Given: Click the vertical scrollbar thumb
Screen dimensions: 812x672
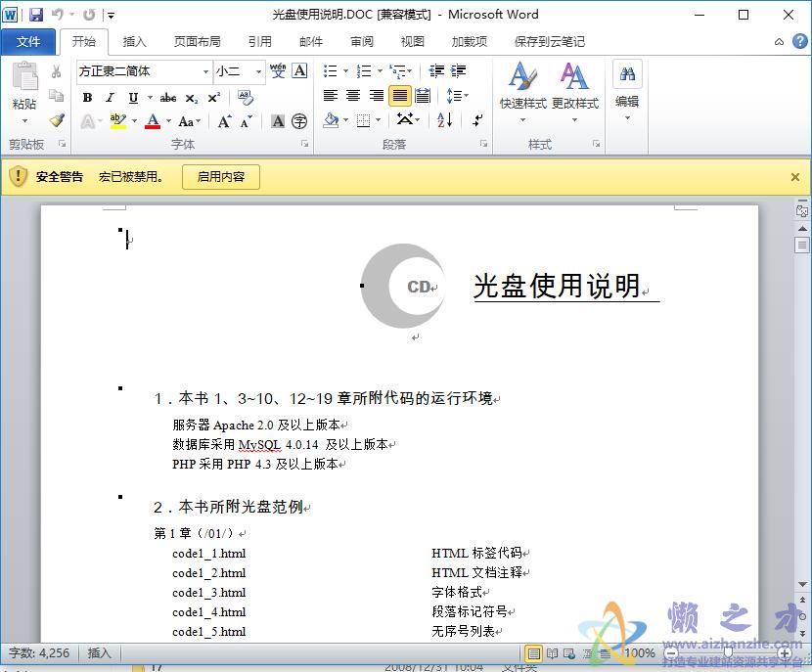Looking at the screenshot, I should click(802, 245).
